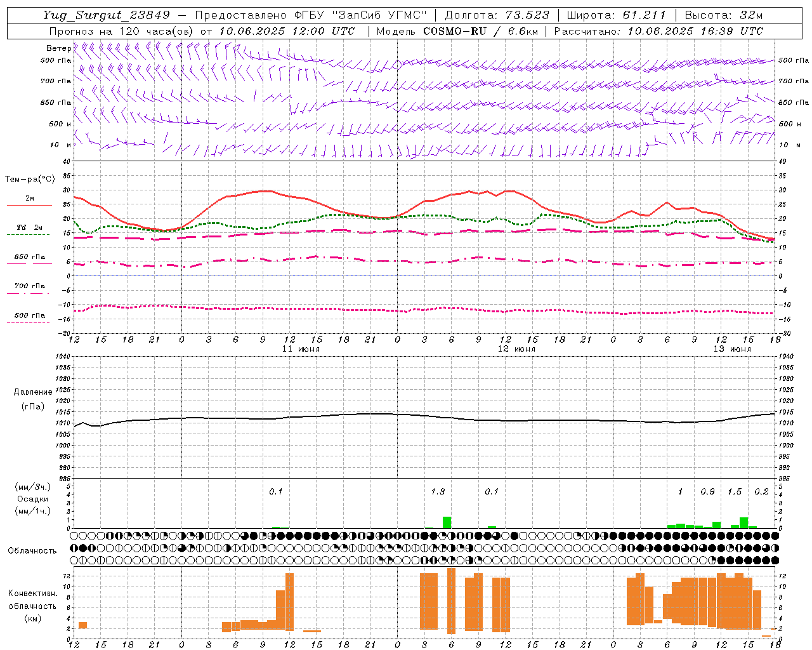Image resolution: width=812 pixels, height=650 pixels.
Task: Click the Ветер wind panel label
Action: 58,48
